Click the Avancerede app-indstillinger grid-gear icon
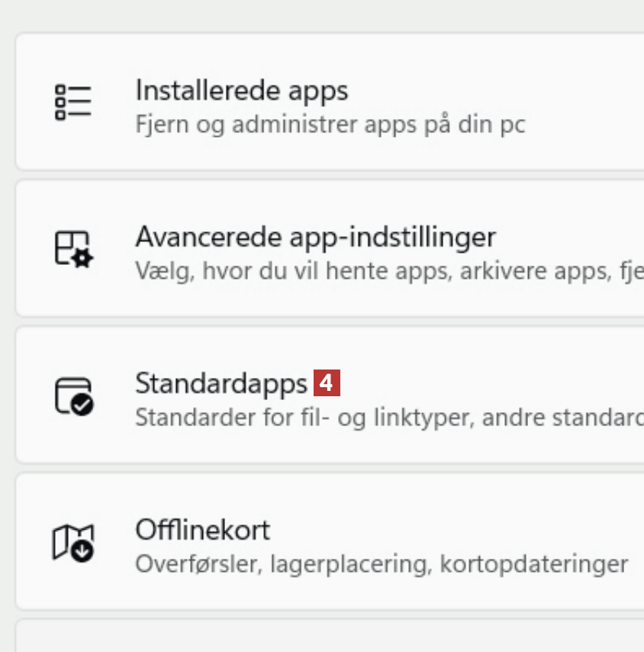Image resolution: width=644 pixels, height=652 pixels. (73, 248)
